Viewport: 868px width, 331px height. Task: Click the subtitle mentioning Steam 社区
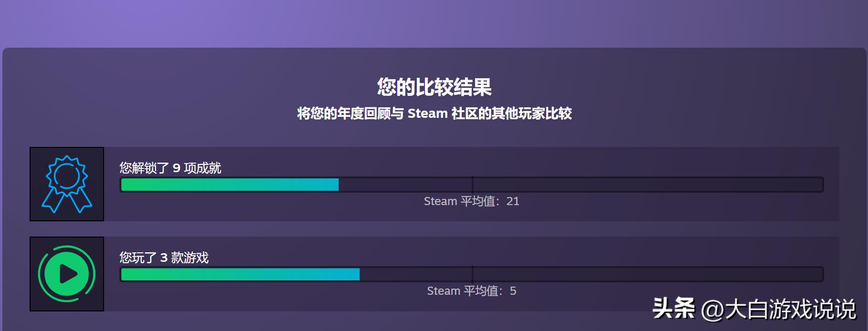pos(434,114)
